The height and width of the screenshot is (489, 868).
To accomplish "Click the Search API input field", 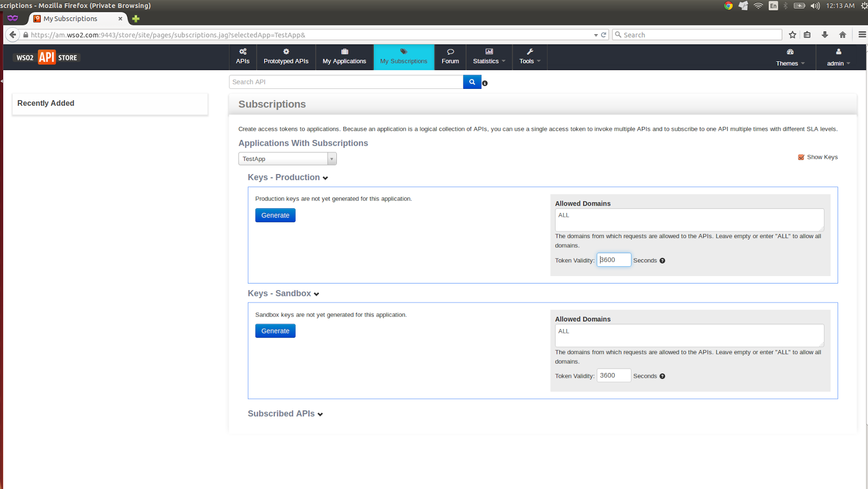I will (346, 82).
